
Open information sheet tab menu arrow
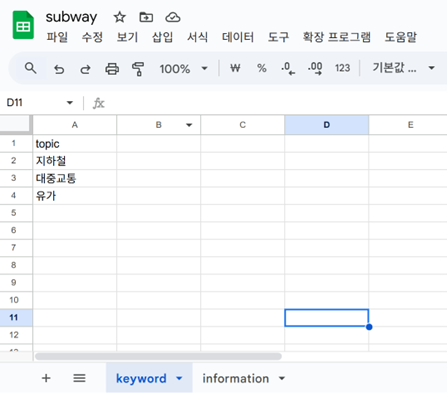pyautogui.click(x=282, y=378)
